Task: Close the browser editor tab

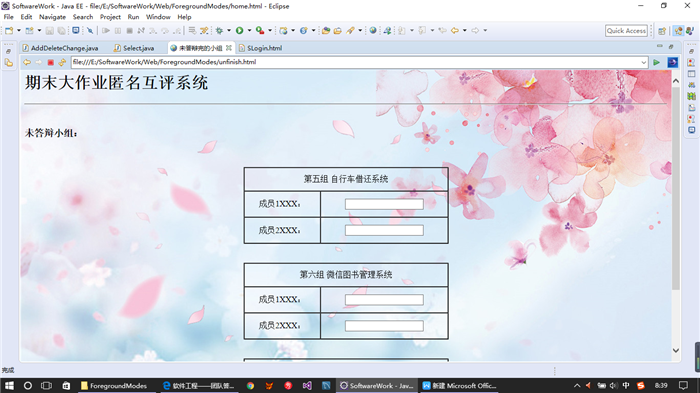Action: click(x=229, y=48)
